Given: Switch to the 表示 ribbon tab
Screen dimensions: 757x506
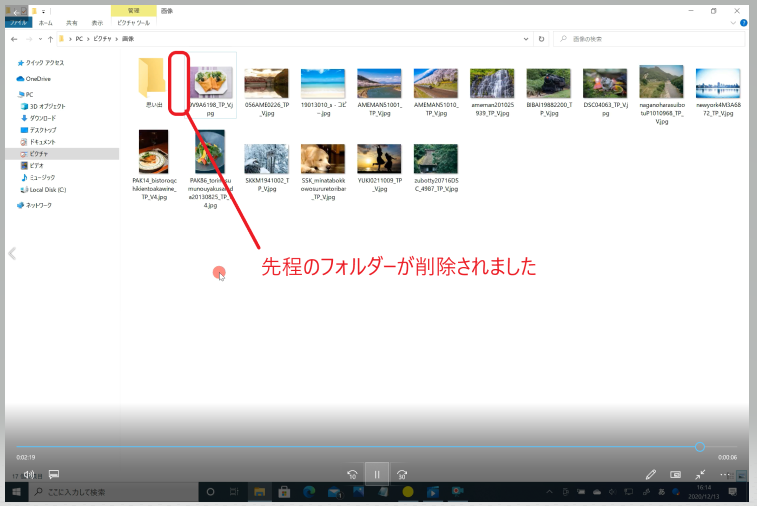Looking at the screenshot, I should tap(97, 21).
